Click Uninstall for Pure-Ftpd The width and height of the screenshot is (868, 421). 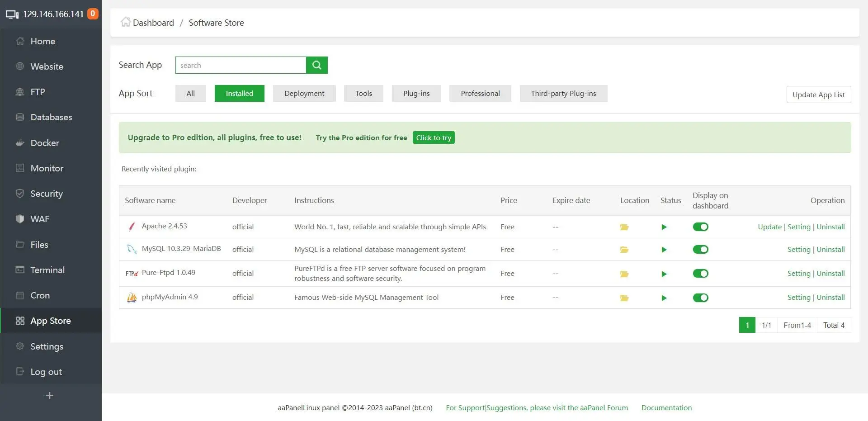pyautogui.click(x=830, y=273)
